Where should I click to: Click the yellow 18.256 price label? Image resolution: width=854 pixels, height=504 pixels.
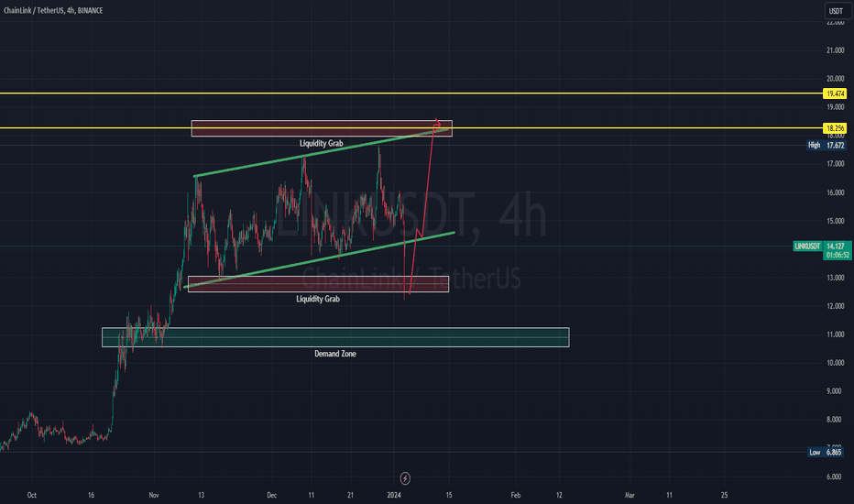(x=835, y=128)
